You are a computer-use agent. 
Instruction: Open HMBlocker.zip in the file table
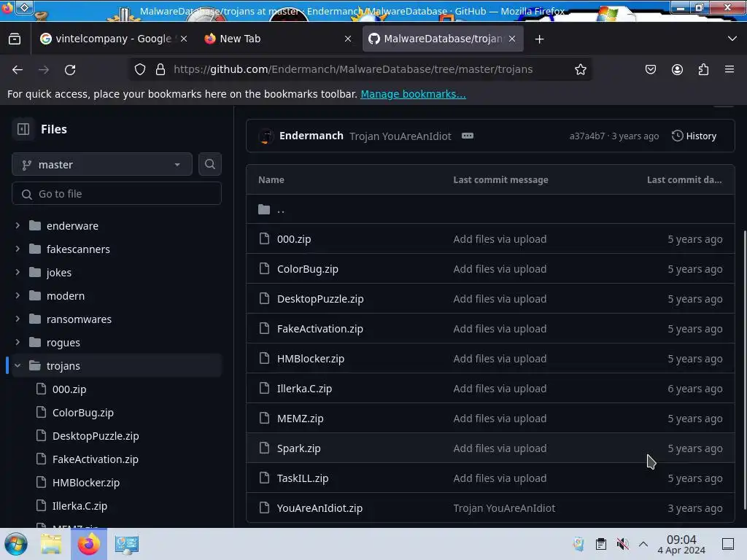[311, 359]
